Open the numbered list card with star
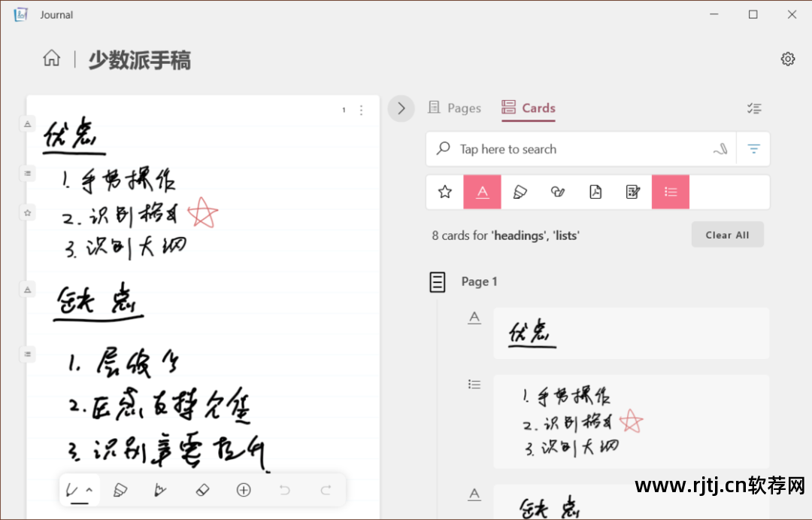This screenshot has height=520, width=812. (x=632, y=421)
